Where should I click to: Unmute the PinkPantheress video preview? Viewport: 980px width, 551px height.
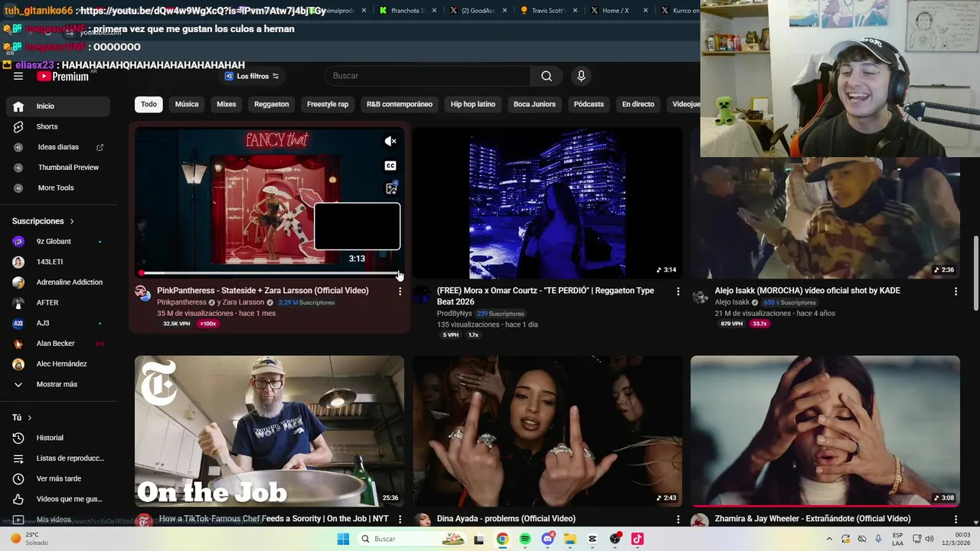390,141
